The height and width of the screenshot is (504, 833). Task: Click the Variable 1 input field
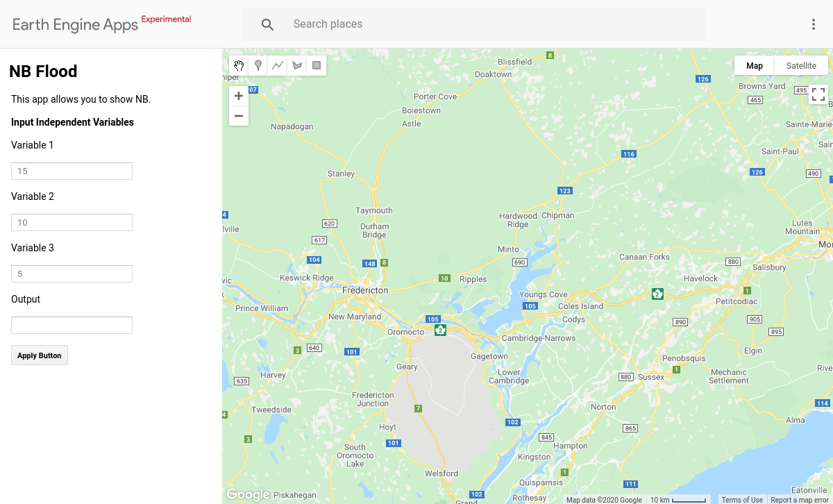(71, 171)
